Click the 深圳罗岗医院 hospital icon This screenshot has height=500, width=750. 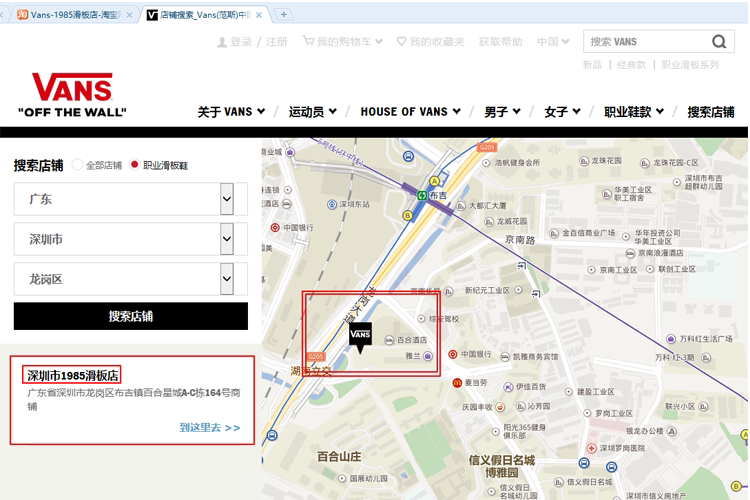(592, 448)
